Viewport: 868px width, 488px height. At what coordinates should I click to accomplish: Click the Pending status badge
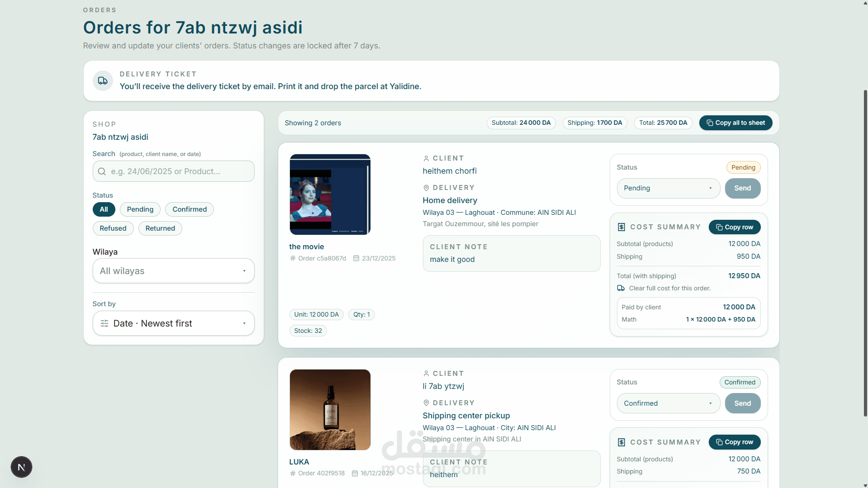tap(744, 167)
